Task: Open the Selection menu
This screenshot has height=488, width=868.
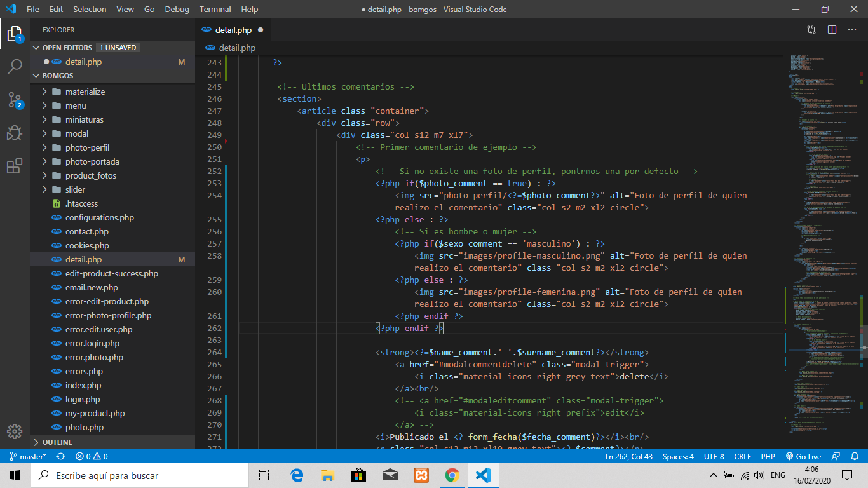Action: click(90, 9)
